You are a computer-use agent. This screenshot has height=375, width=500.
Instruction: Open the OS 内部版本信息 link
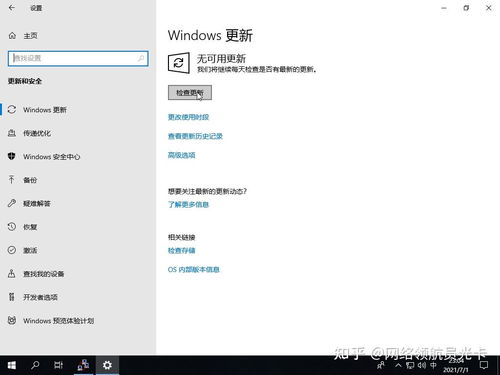tap(194, 270)
